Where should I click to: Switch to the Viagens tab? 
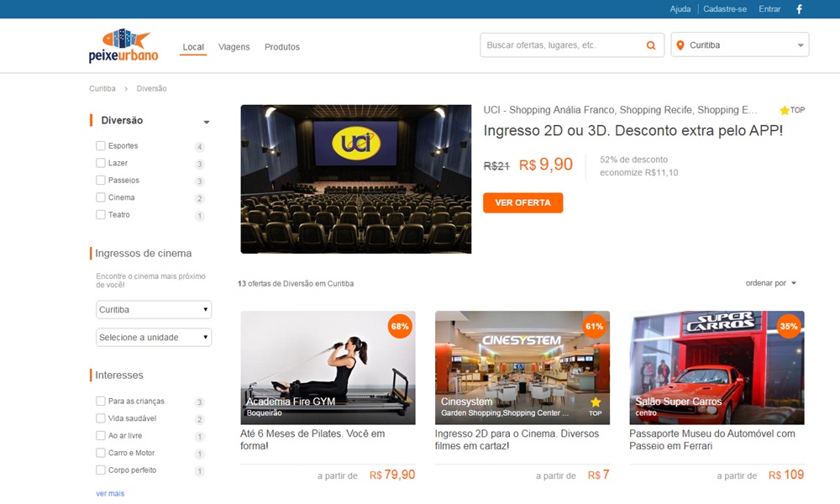pyautogui.click(x=234, y=47)
